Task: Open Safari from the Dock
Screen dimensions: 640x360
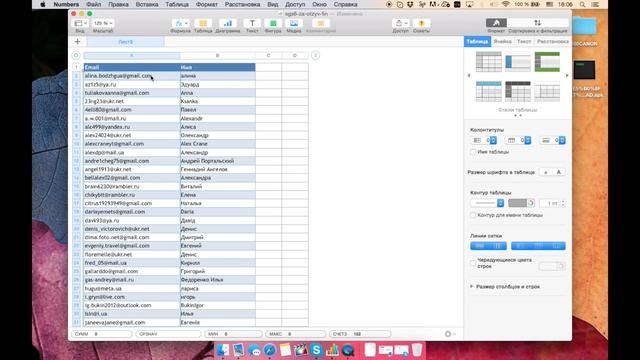Action: click(269, 350)
